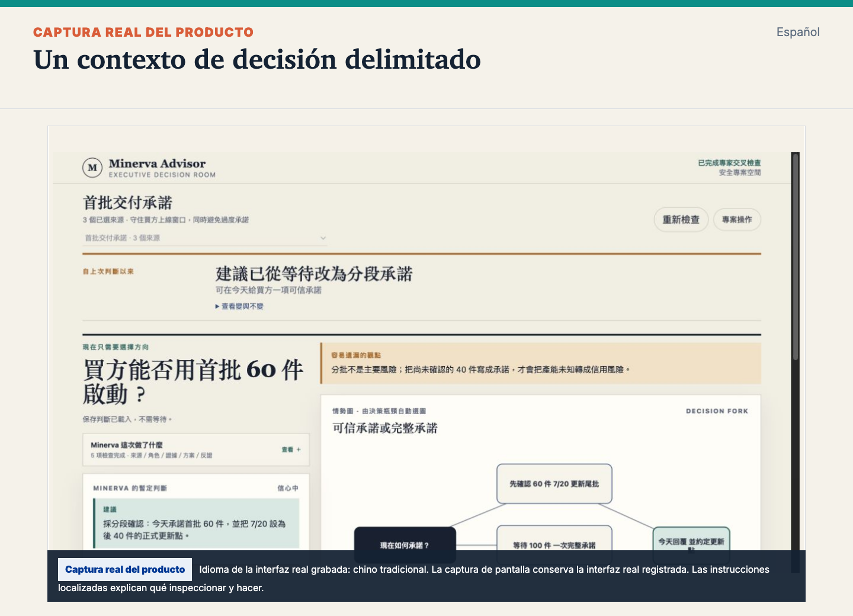Select the 現在如何承諾？ dark node
Viewport: 853px width, 616px height.
coord(405,544)
